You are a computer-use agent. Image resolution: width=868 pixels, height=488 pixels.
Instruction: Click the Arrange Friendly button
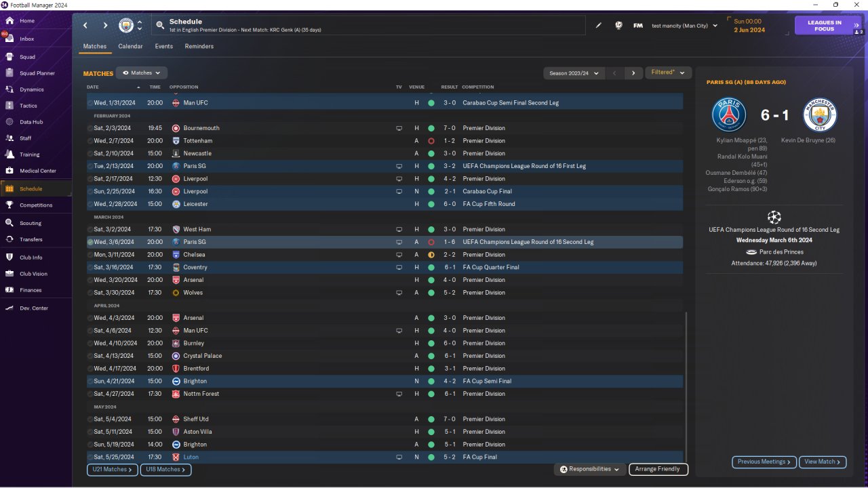658,469
